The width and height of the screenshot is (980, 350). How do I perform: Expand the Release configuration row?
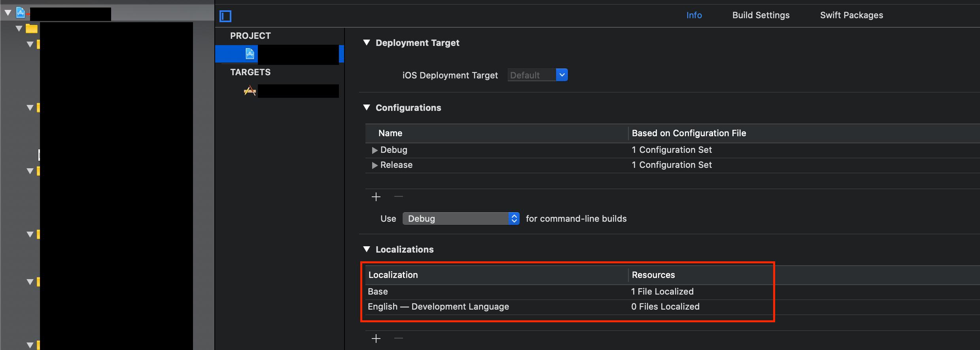375,165
